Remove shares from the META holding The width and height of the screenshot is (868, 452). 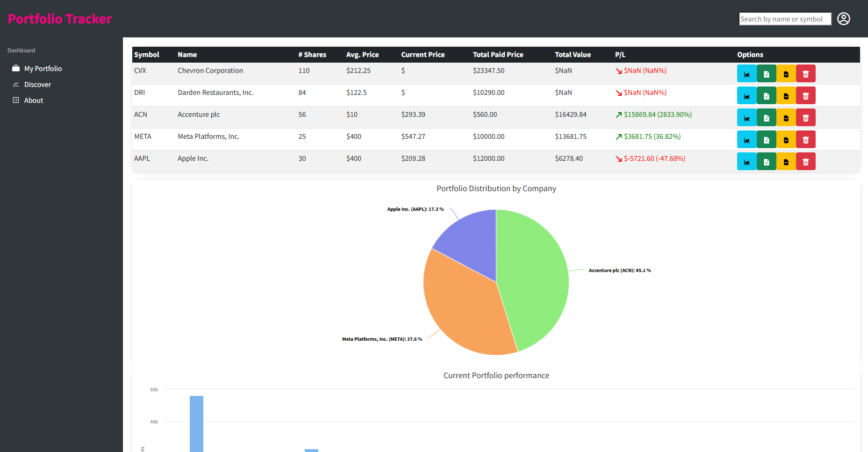click(x=786, y=139)
